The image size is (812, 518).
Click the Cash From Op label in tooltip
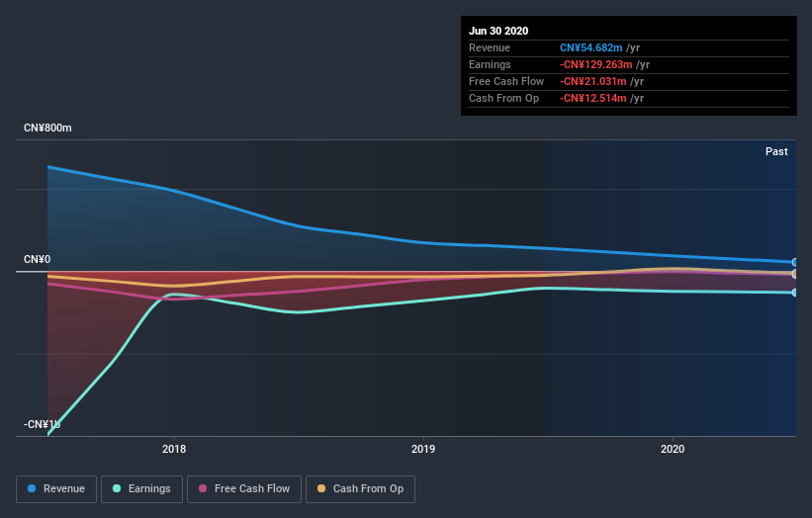click(x=503, y=98)
